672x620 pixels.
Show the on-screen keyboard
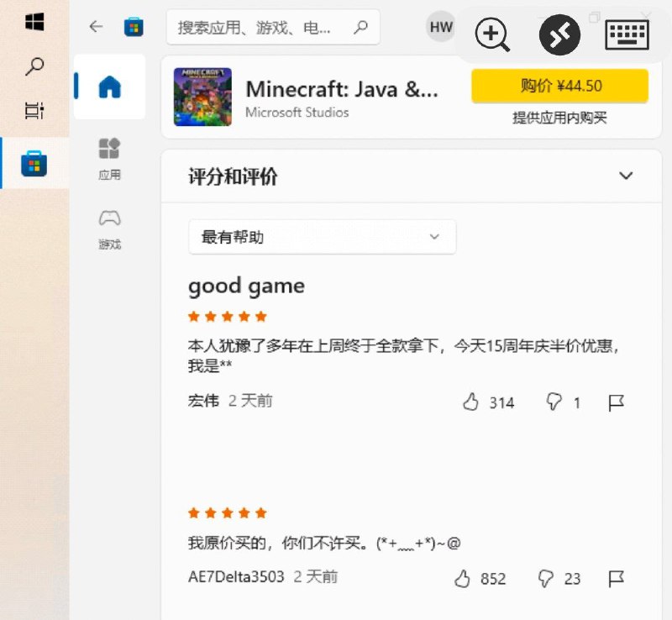point(627,35)
